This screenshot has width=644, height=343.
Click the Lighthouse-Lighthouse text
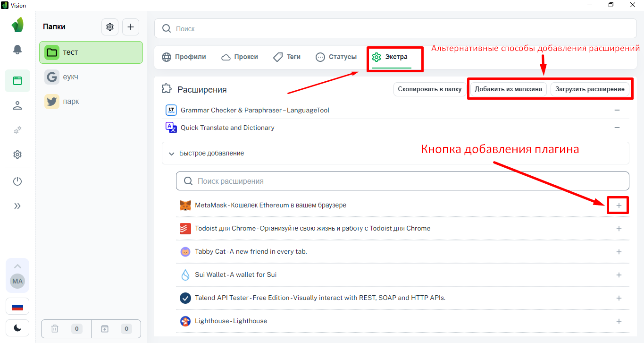231,321
